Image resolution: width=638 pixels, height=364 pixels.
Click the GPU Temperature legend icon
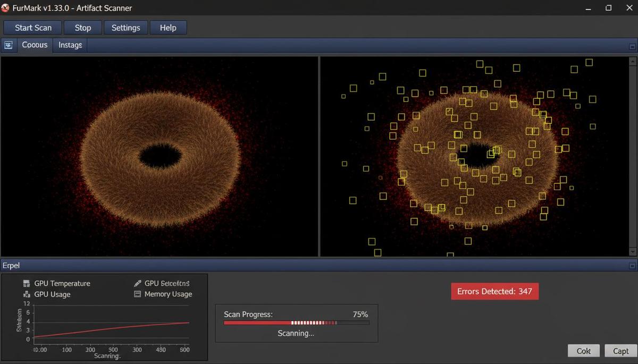[27, 283]
